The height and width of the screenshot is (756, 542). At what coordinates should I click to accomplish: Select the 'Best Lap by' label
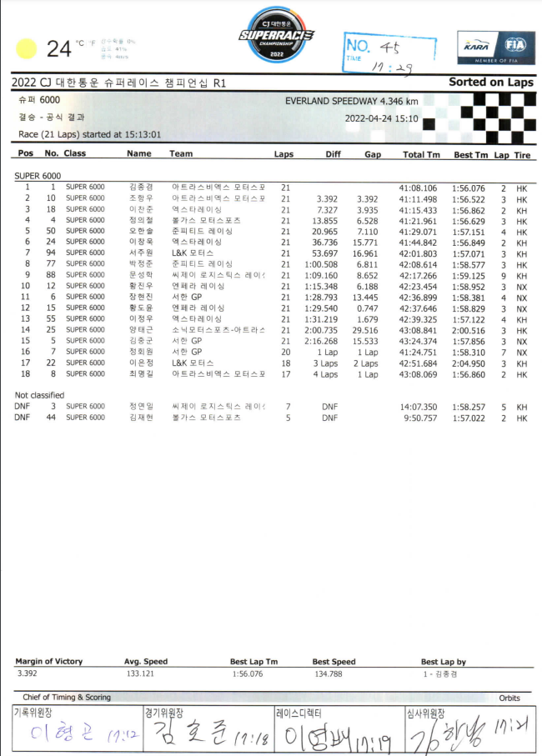(x=443, y=662)
